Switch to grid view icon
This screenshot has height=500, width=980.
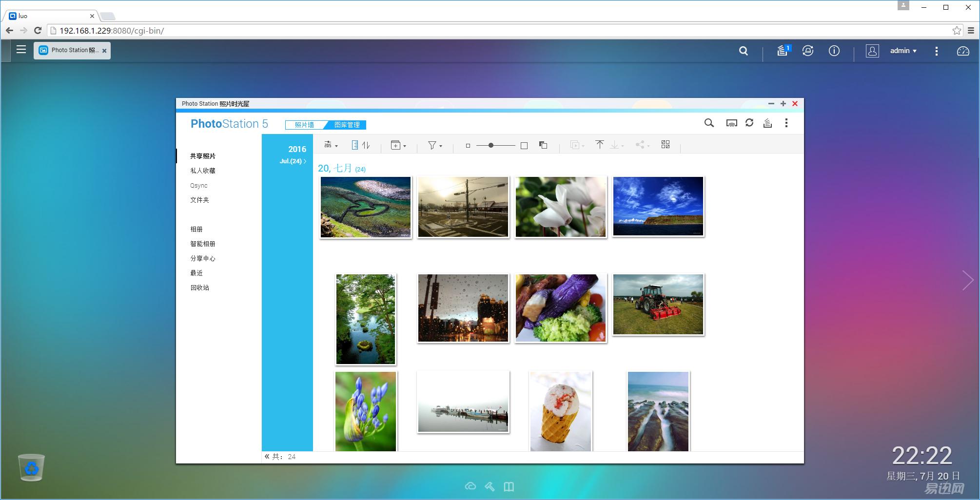666,145
